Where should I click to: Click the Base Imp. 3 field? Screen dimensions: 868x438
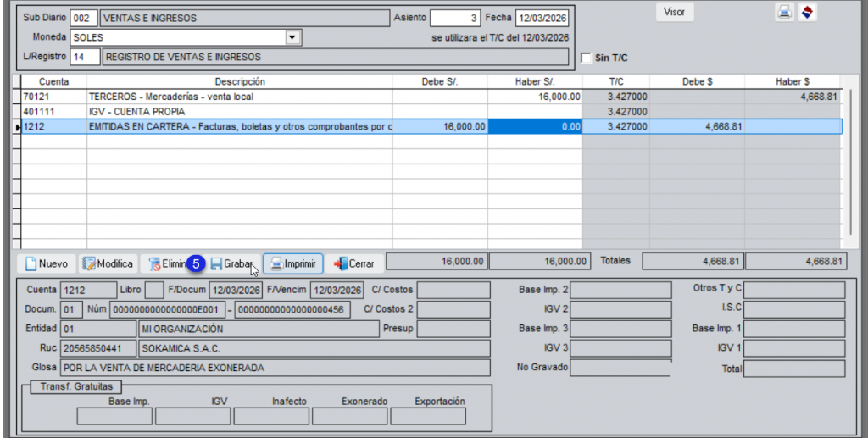coord(620,329)
